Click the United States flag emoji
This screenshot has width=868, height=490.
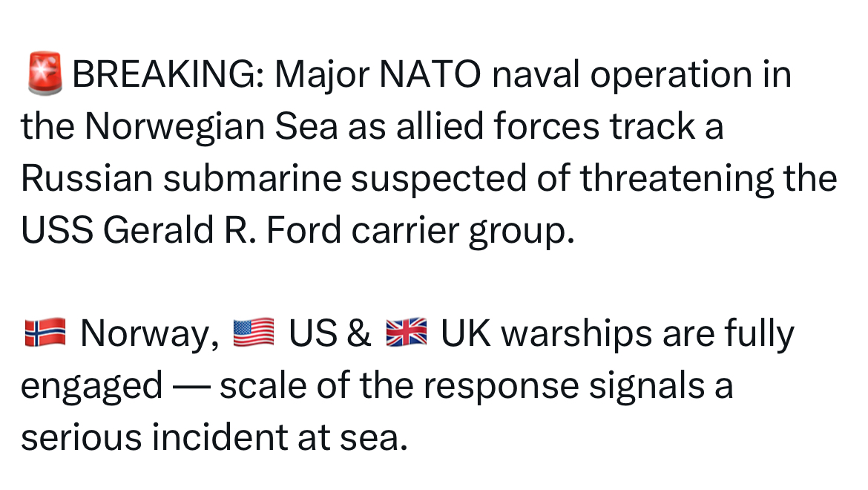click(x=254, y=333)
